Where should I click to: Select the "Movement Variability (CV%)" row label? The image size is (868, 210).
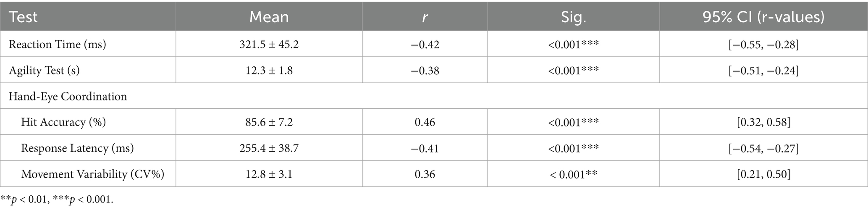92,174
